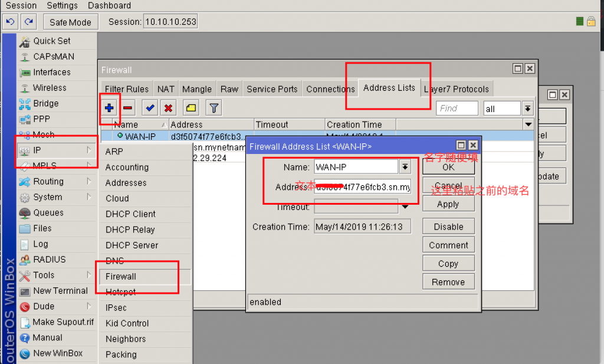This screenshot has height=364, width=604.
Task: Select IPsec in IP submenu
Action: point(146,307)
